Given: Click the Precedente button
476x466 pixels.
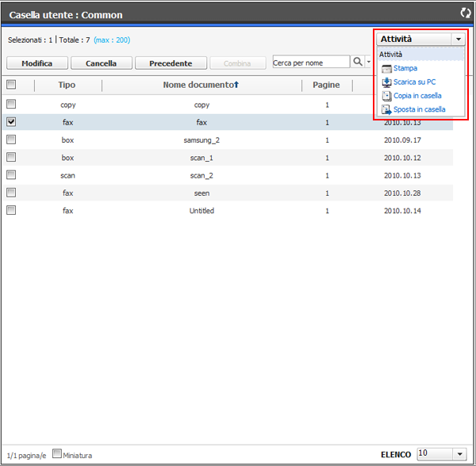Looking at the screenshot, I should (171, 63).
